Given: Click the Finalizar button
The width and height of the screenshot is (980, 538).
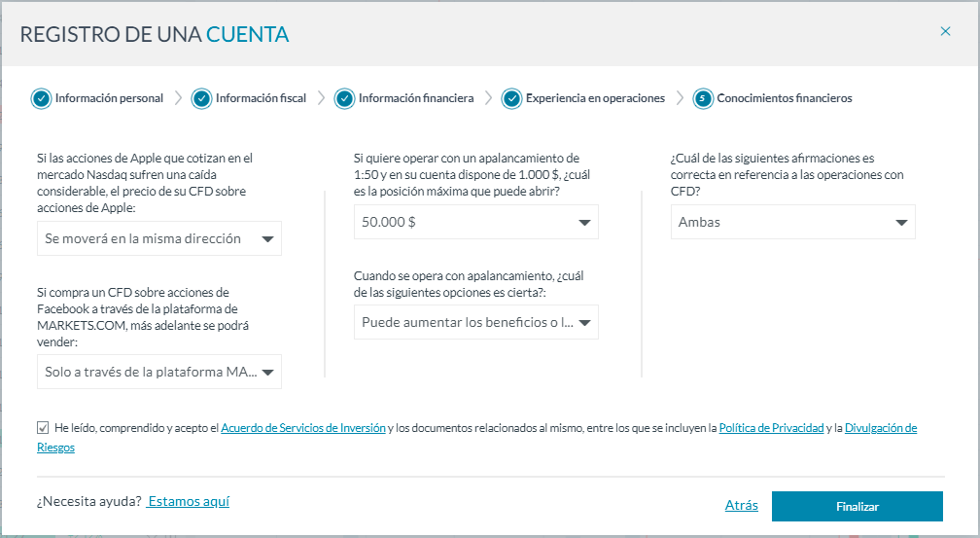Looking at the screenshot, I should [x=857, y=506].
